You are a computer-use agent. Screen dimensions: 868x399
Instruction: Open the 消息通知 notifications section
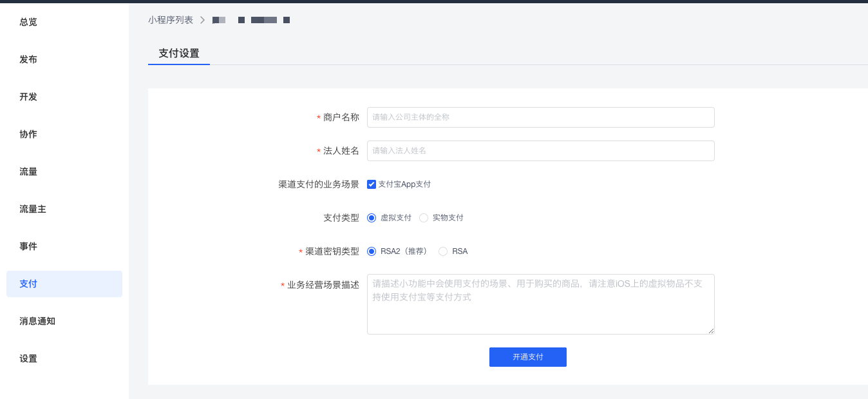pos(37,320)
